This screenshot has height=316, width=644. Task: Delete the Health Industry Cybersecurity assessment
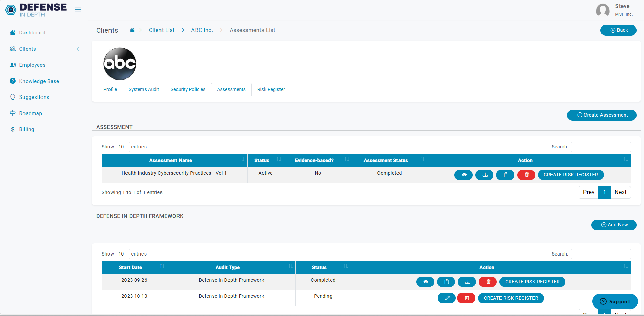click(526, 175)
